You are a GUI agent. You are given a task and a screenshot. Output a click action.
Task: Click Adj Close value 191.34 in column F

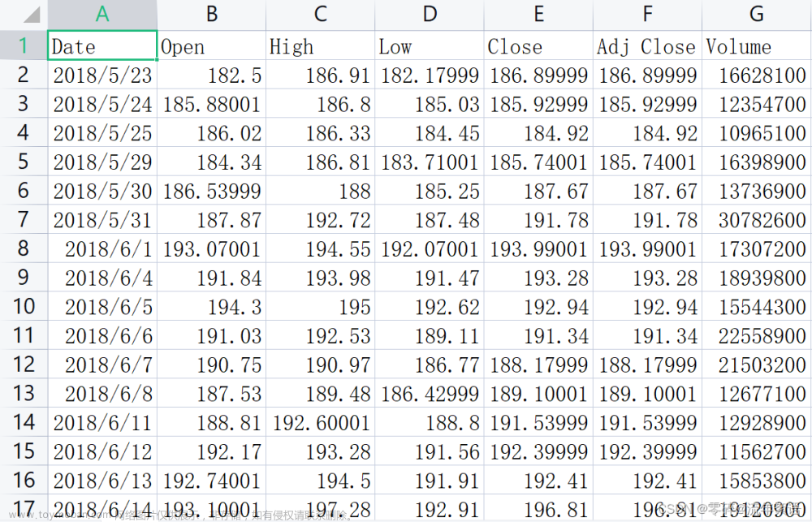(647, 335)
